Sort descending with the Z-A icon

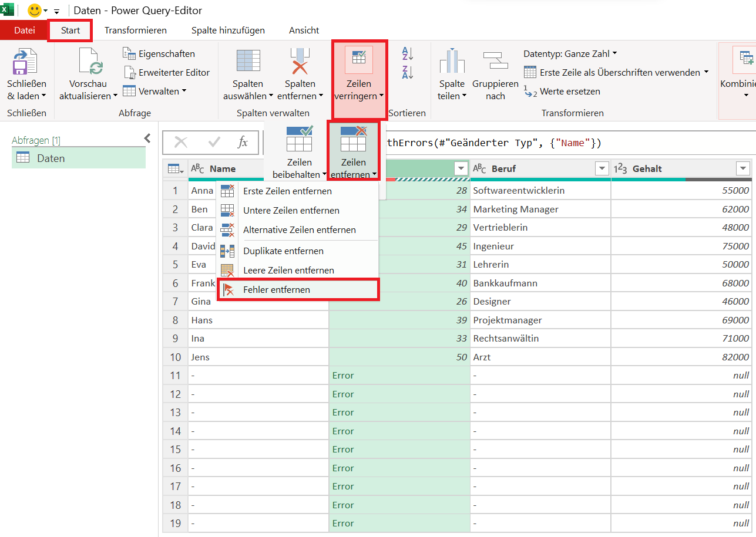click(x=408, y=72)
